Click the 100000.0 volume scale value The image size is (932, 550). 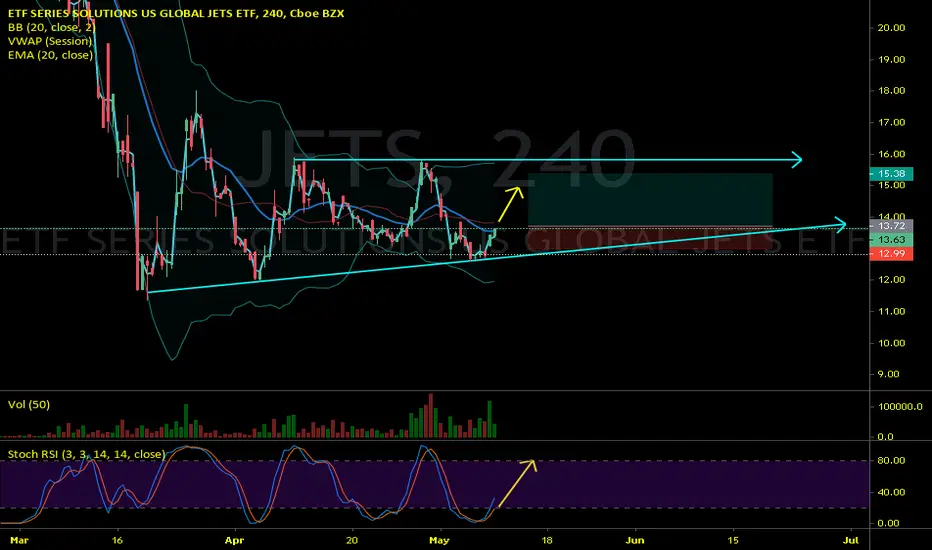(900, 407)
